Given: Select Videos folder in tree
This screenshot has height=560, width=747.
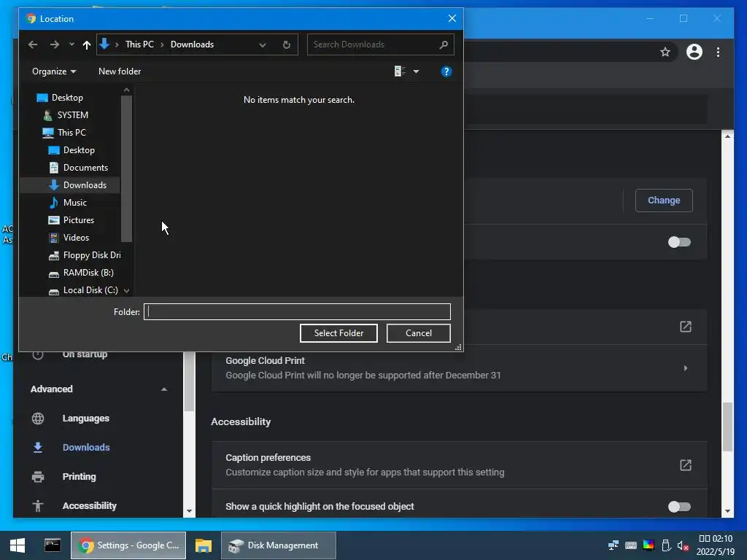Looking at the screenshot, I should [x=76, y=238].
